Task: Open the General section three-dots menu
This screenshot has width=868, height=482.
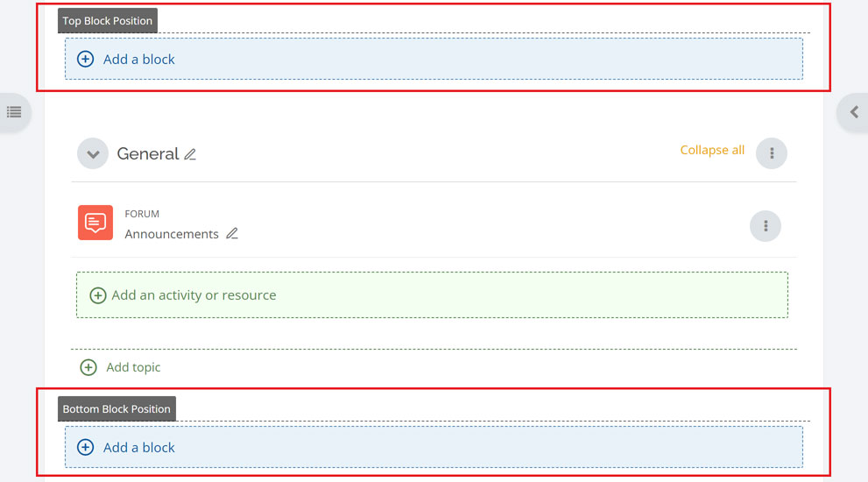Action: [772, 153]
